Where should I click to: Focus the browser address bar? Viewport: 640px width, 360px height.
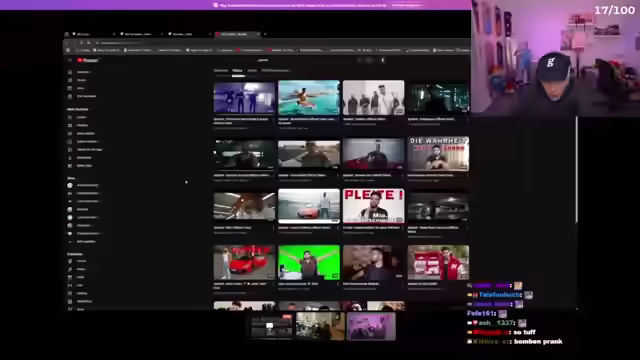click(x=282, y=42)
